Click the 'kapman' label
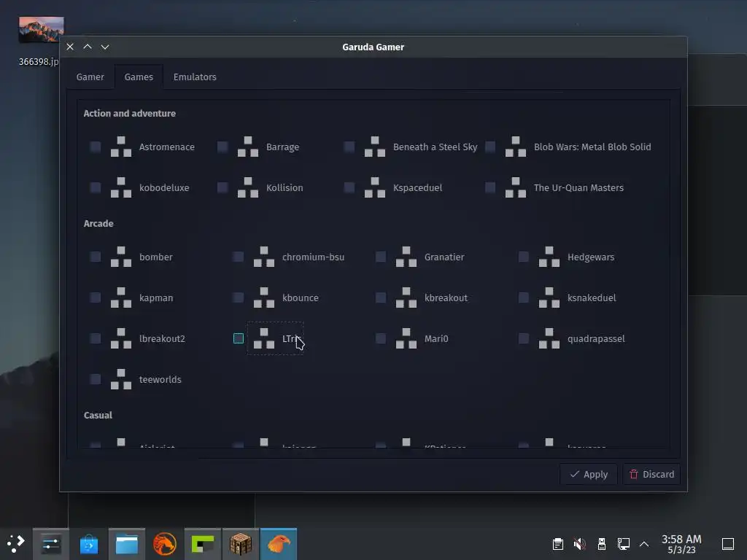The width and height of the screenshot is (747, 560). click(156, 298)
